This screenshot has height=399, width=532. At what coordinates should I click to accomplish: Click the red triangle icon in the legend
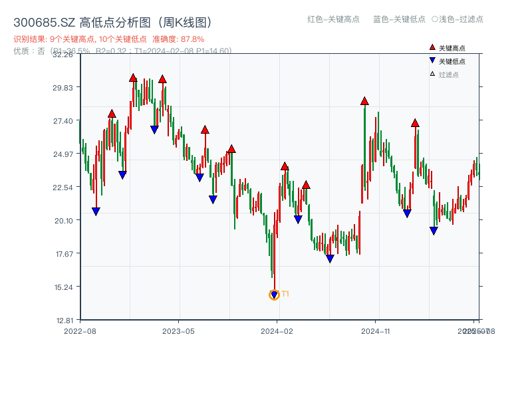coord(432,47)
